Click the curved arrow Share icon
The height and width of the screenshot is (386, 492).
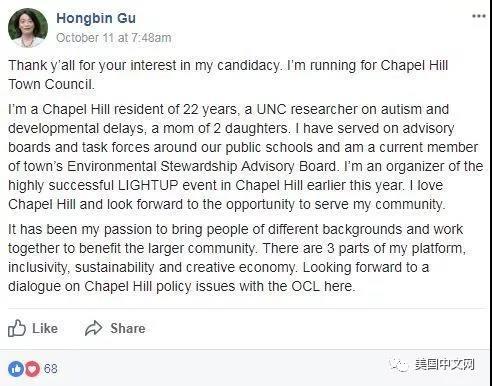pyautogui.click(x=93, y=328)
